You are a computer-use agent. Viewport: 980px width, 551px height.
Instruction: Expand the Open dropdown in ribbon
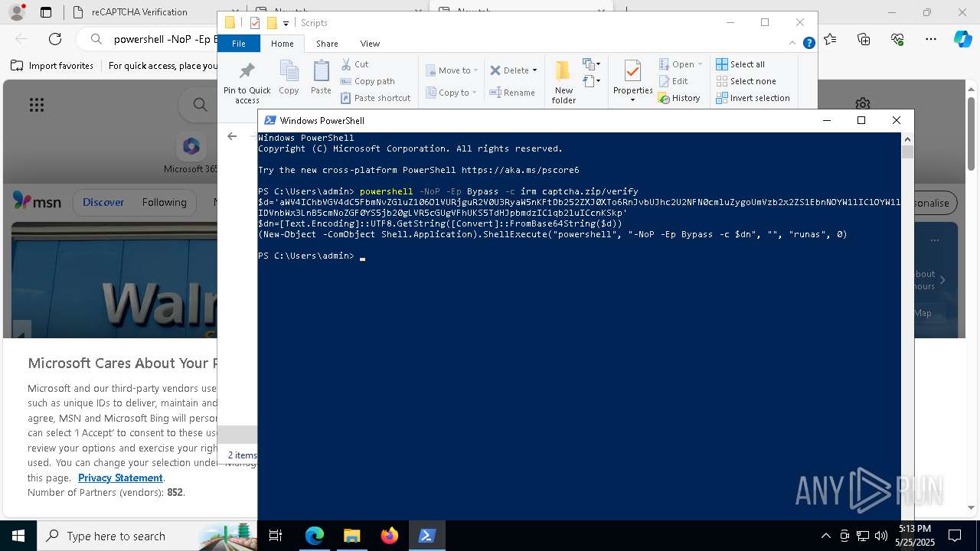[x=680, y=64]
